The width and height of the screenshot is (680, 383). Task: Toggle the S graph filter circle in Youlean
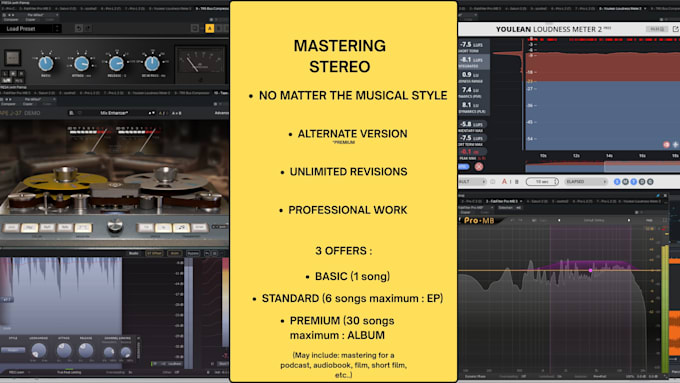[x=617, y=182]
